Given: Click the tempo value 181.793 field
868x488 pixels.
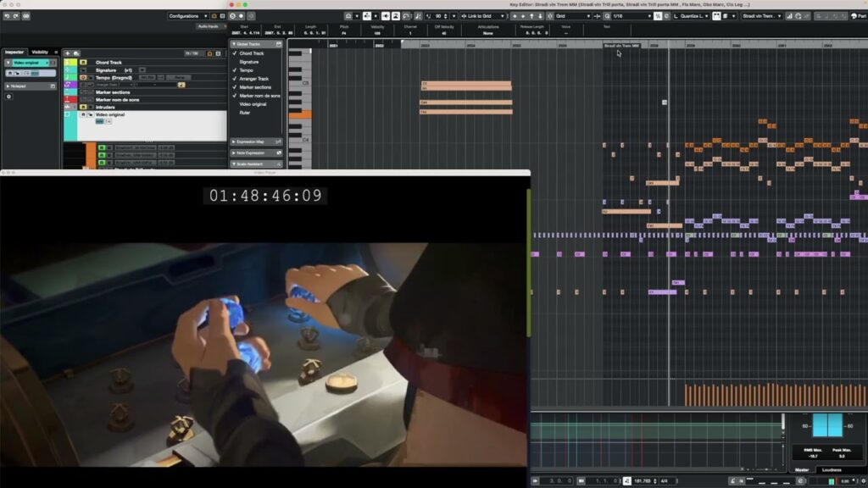Looking at the screenshot, I should click(643, 481).
